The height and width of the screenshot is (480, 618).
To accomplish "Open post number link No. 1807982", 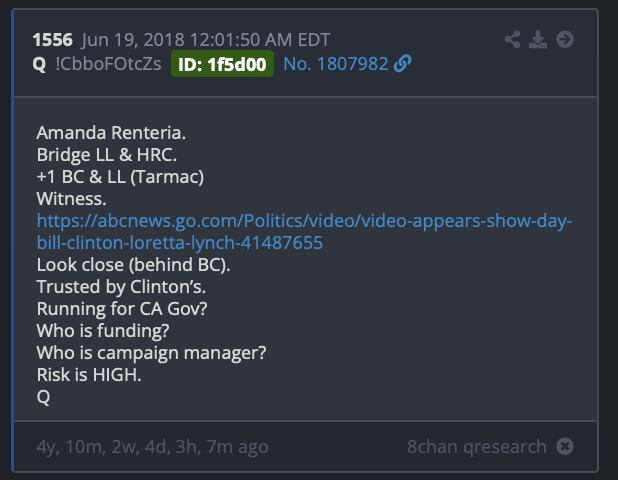I will [336, 64].
